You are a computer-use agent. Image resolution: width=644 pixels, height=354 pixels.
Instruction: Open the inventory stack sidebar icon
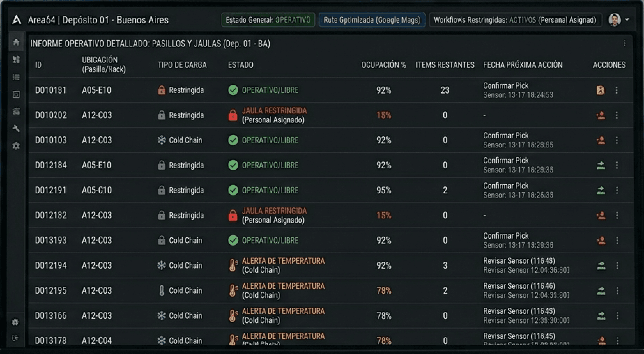pos(16,111)
